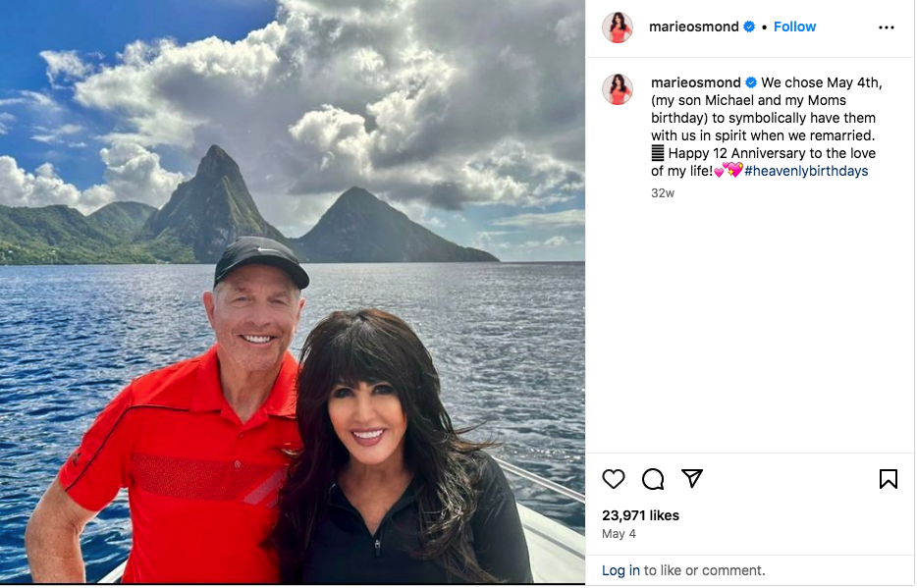Like the post with the heart icon

point(614,479)
